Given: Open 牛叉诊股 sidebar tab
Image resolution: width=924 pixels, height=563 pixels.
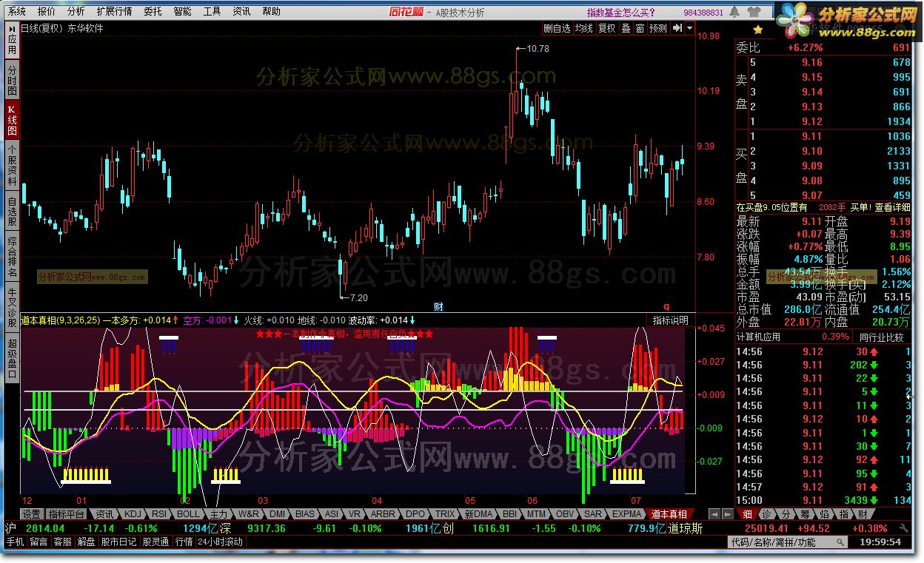Looking at the screenshot, I should coord(12,307).
